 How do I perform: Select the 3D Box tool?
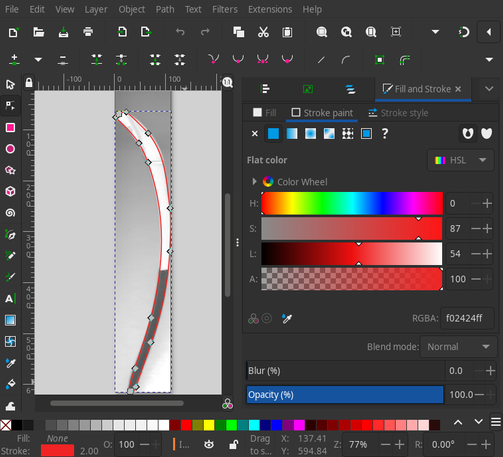click(x=10, y=192)
